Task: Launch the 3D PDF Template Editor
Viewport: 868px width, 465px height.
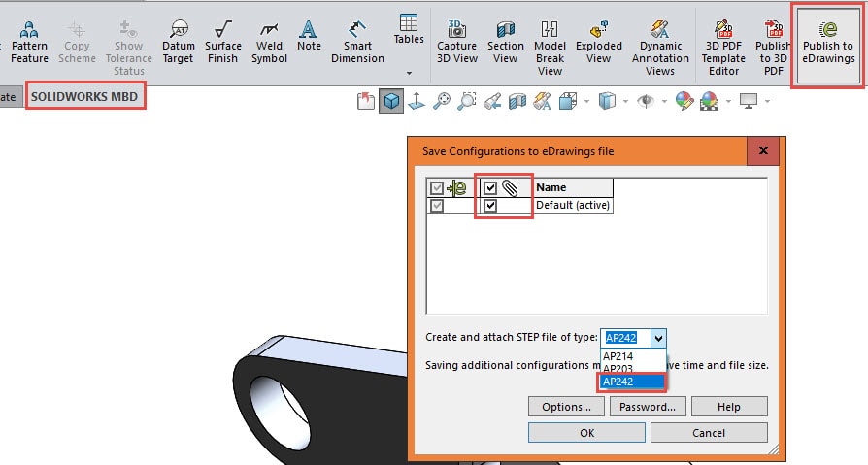Action: tap(723, 49)
